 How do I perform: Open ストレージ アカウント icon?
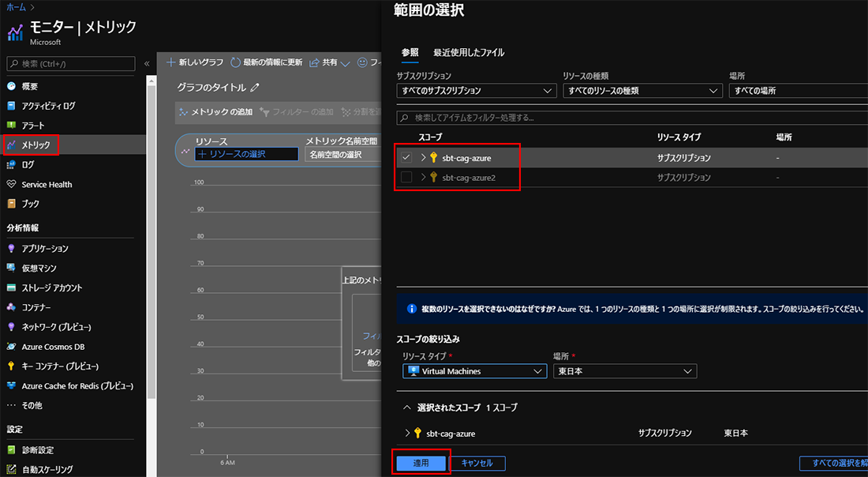pos(11,288)
